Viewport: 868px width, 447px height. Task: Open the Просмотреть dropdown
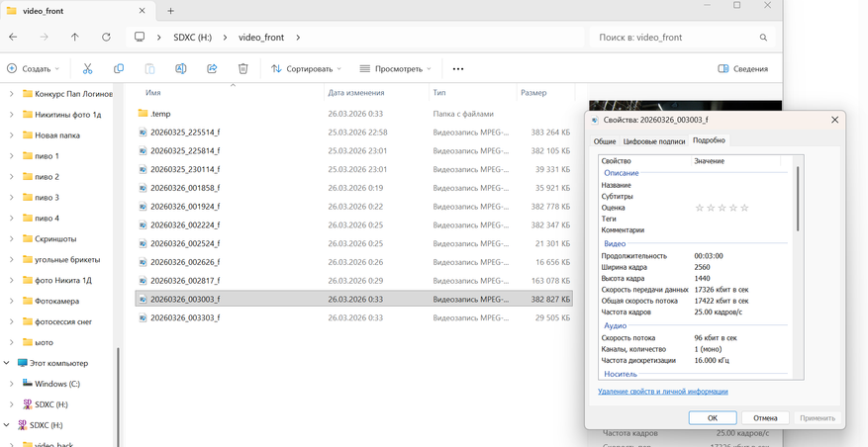[x=395, y=69]
